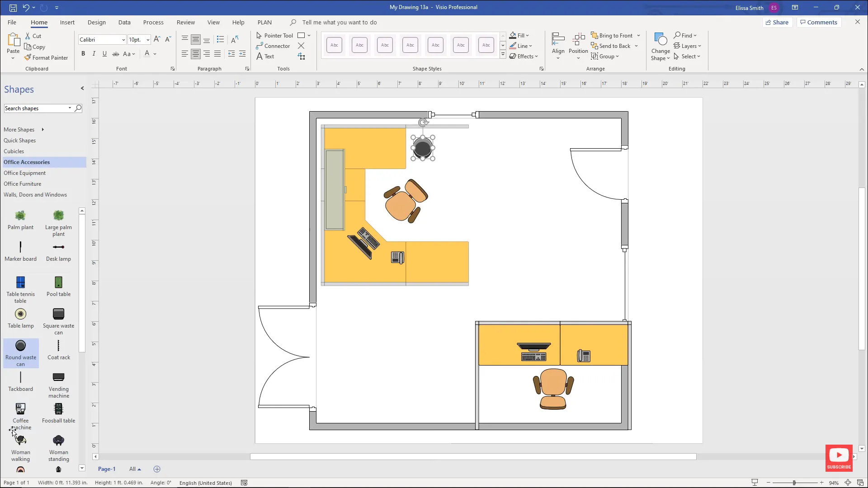This screenshot has width=868, height=488.
Task: Click the Format Painter
Action: (x=47, y=57)
